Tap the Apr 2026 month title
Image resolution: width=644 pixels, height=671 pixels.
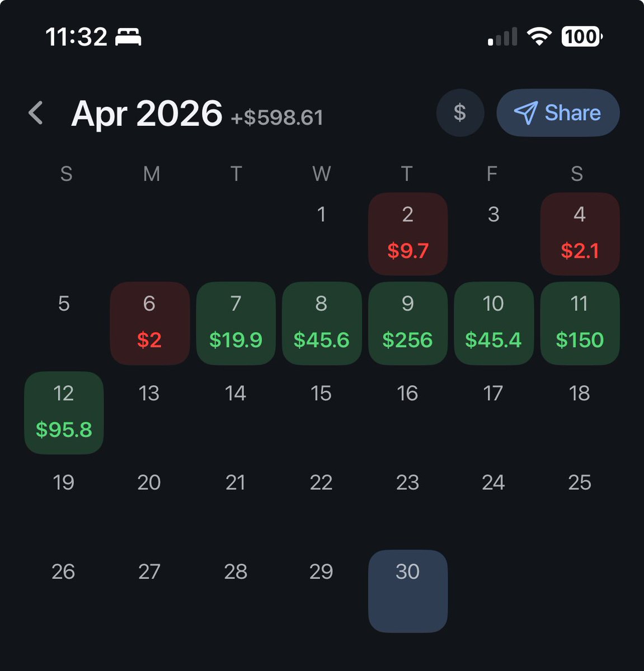[x=147, y=114]
